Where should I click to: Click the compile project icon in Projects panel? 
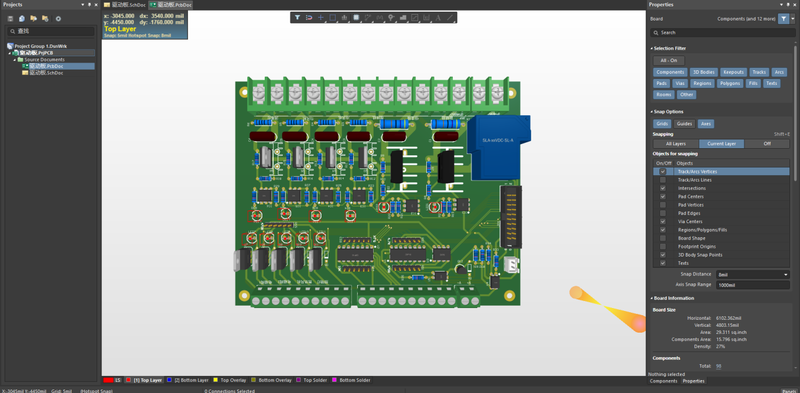[22, 18]
